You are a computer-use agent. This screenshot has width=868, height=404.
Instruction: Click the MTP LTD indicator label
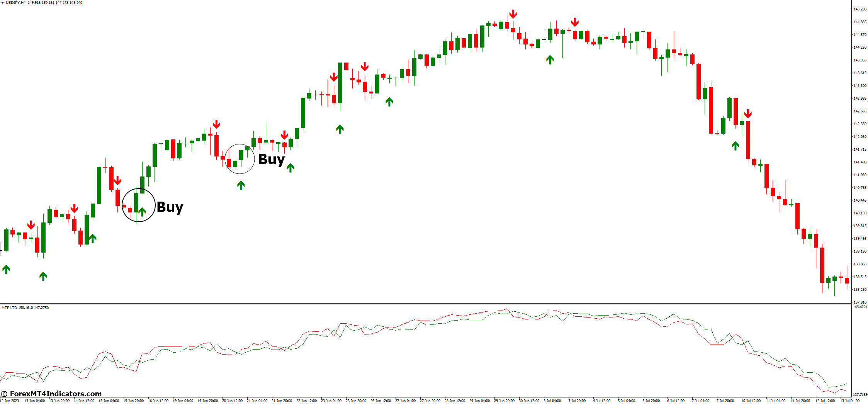[x=25, y=308]
